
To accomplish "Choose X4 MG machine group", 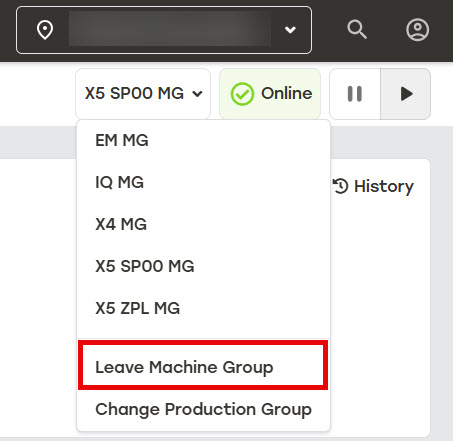I will click(203, 224).
